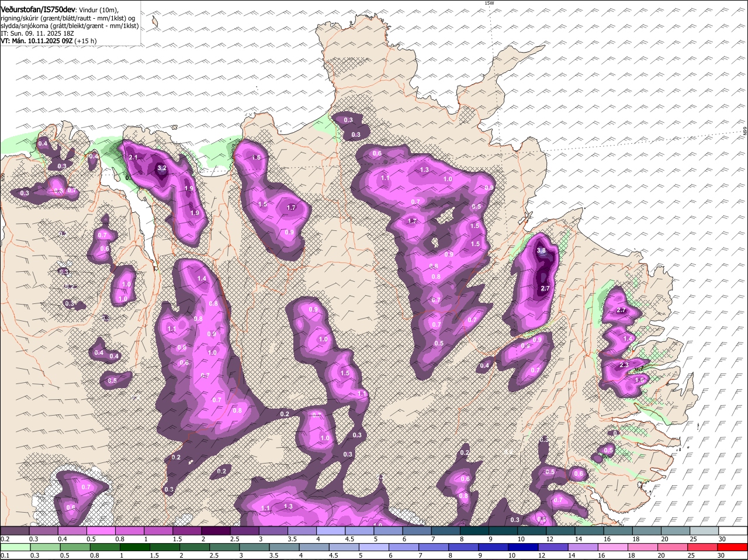Select the white snow scale swatch after 30

coord(733,531)
